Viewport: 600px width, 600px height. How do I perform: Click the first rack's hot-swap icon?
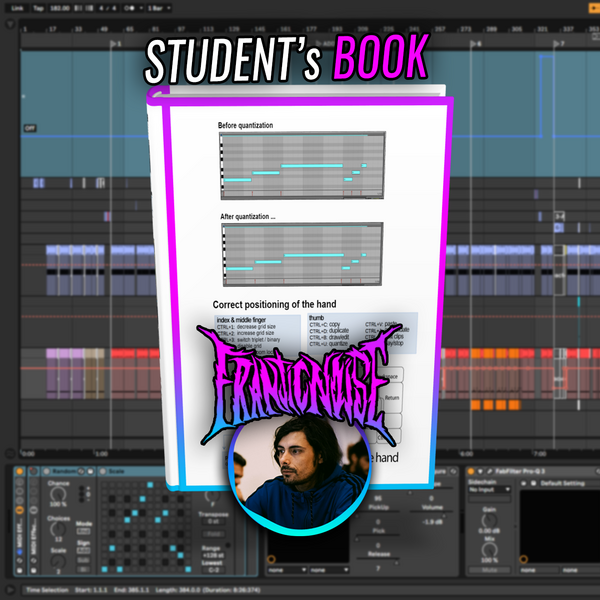[20, 561]
